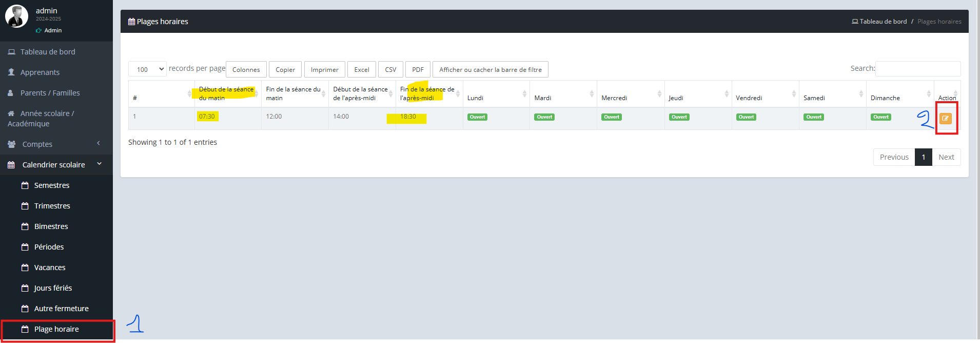Click the Année scolaire home icon
This screenshot has height=343, width=980.
[11, 113]
